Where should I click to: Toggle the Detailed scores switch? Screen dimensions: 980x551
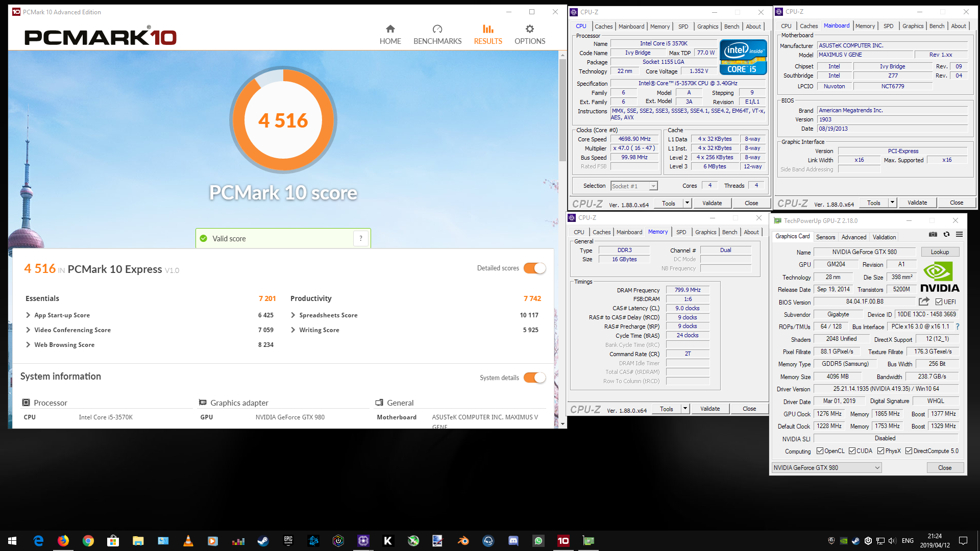[x=534, y=268]
